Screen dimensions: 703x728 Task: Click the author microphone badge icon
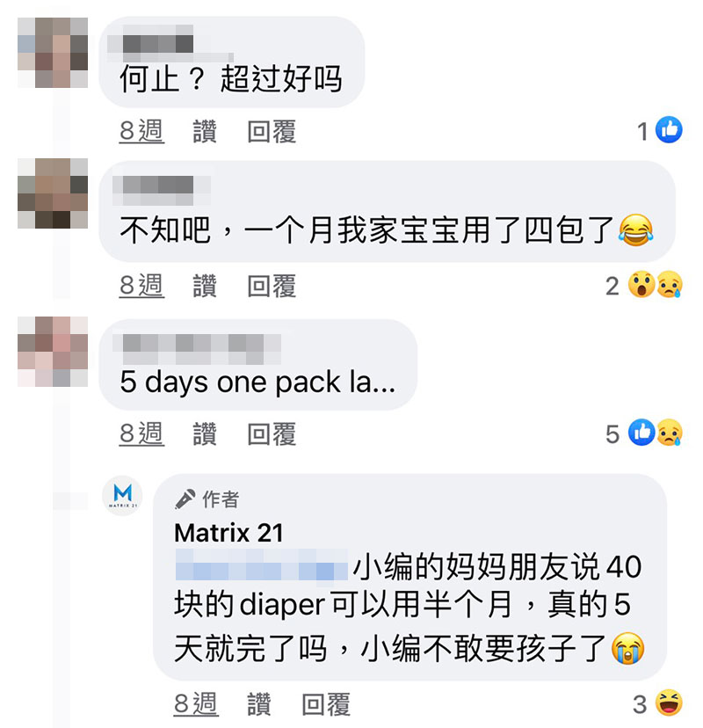pyautogui.click(x=185, y=499)
